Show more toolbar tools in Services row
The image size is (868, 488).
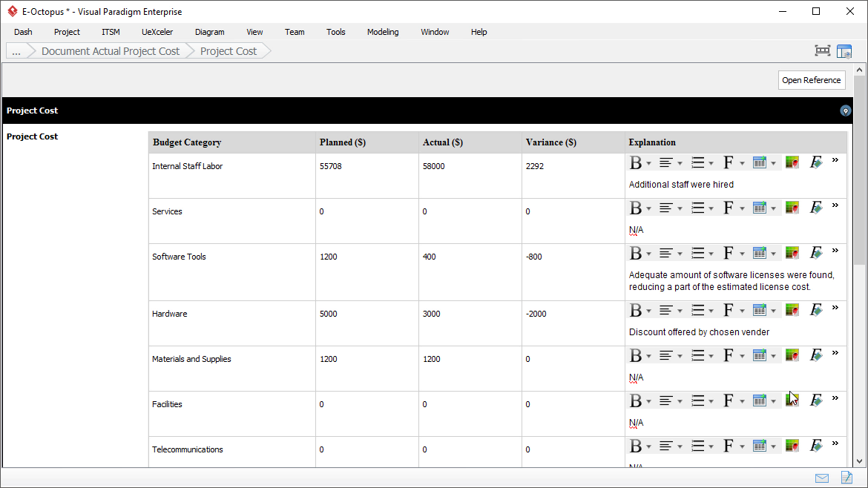835,205
